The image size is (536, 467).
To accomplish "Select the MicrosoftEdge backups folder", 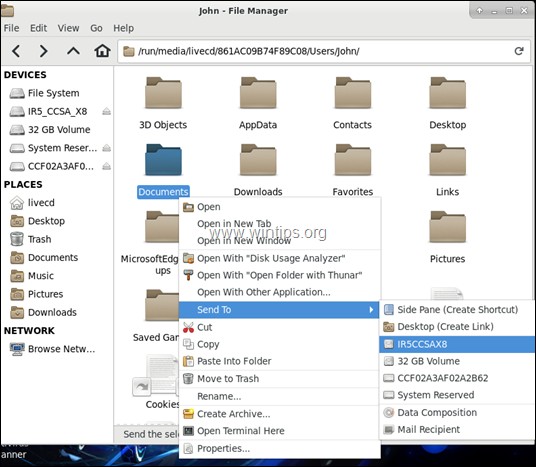I will click(x=161, y=227).
